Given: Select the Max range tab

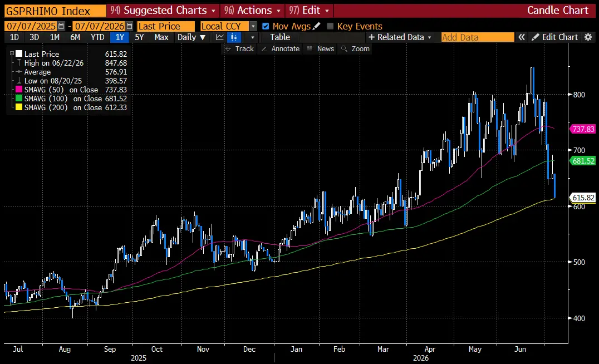Looking at the screenshot, I should point(161,37).
